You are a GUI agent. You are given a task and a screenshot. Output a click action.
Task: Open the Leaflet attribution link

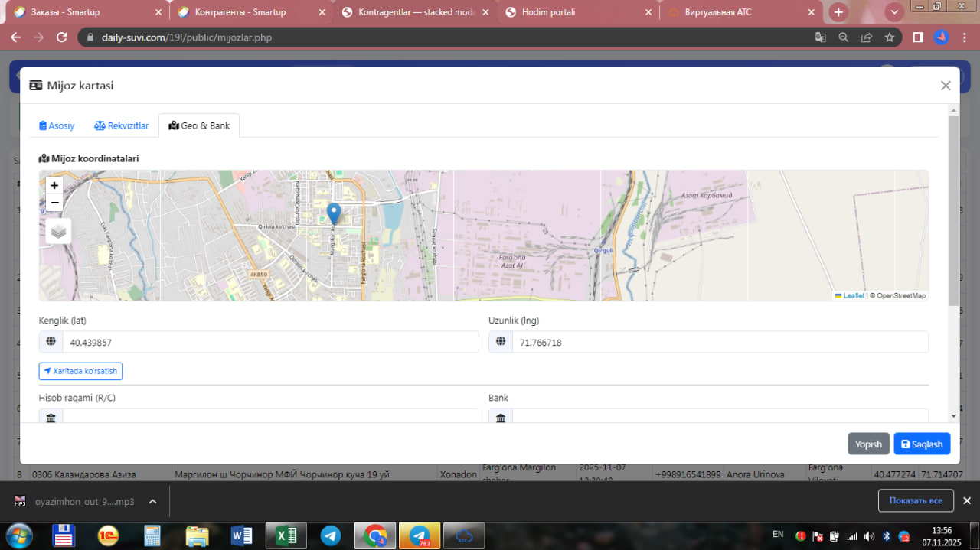coord(853,295)
